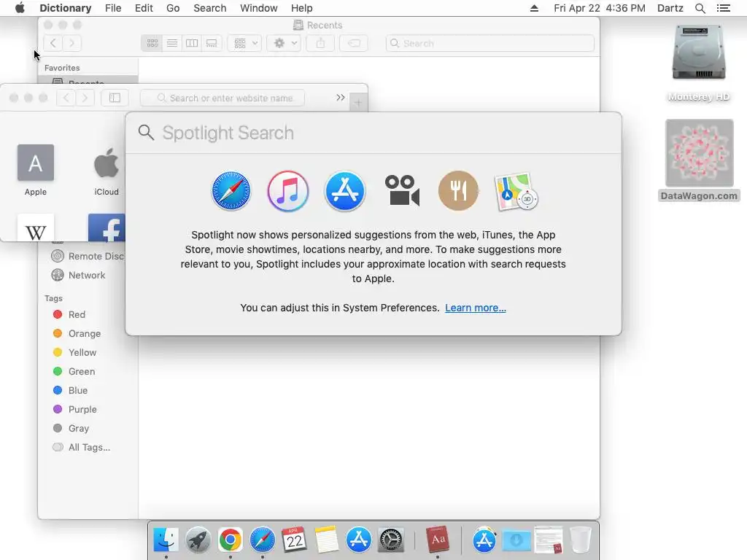Switch Finder to list view
Viewport: 747px width, 560px height.
coord(172,43)
